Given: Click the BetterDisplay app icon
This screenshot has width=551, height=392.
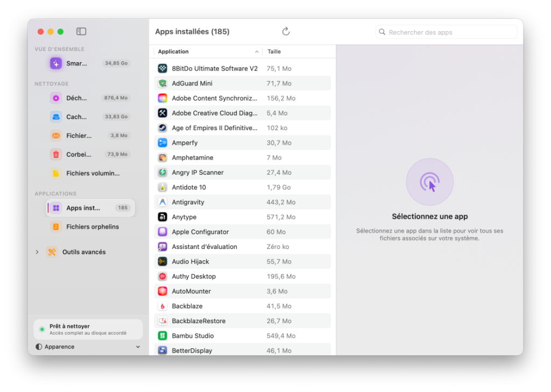Looking at the screenshot, I should pyautogui.click(x=163, y=350).
